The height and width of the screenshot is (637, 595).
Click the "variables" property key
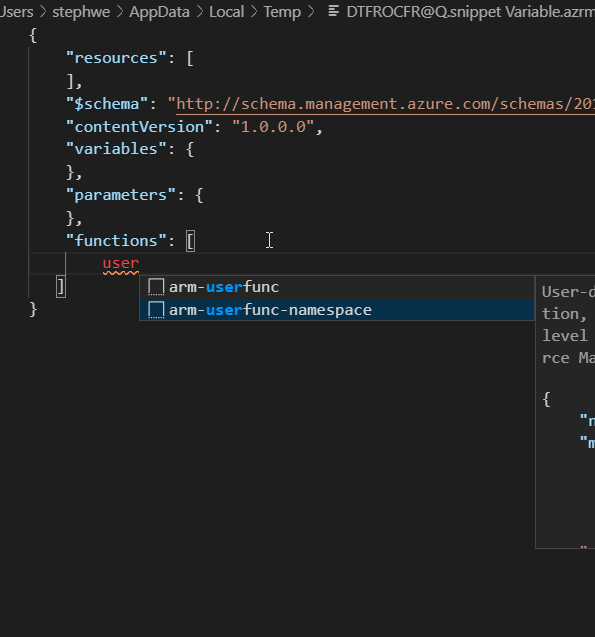click(x=116, y=149)
